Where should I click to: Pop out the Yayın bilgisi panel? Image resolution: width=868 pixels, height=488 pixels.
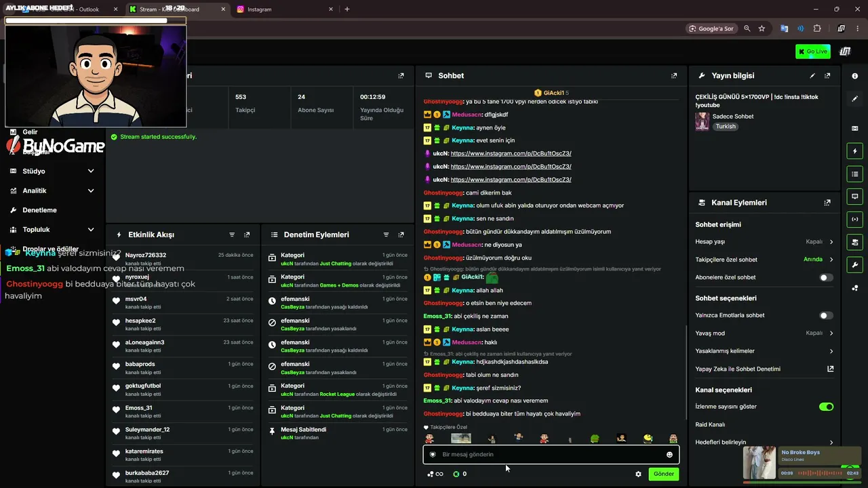pos(827,76)
